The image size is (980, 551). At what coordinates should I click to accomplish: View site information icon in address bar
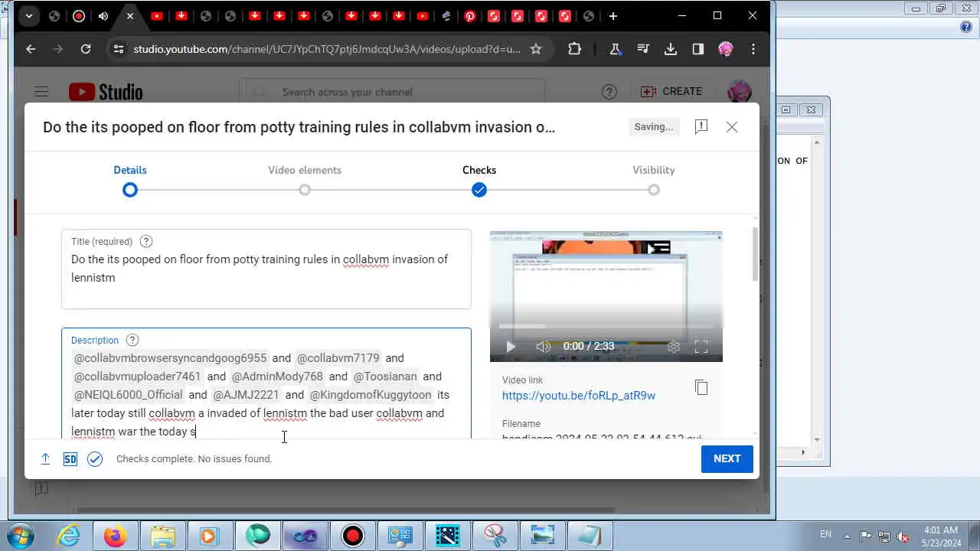(118, 49)
